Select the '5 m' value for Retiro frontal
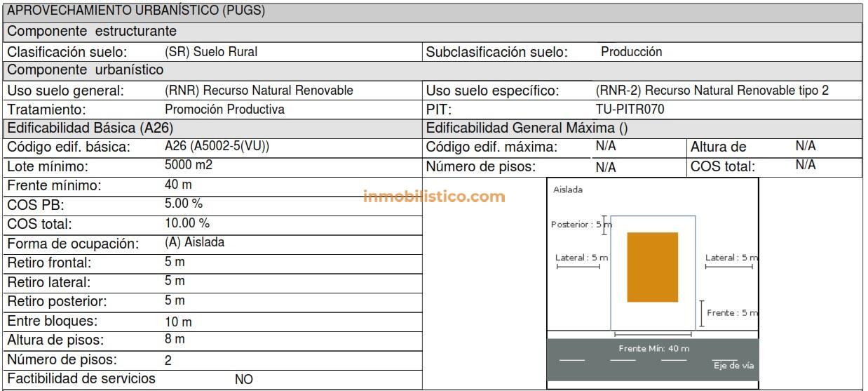Screen dimensions: 868x391 tap(175, 262)
